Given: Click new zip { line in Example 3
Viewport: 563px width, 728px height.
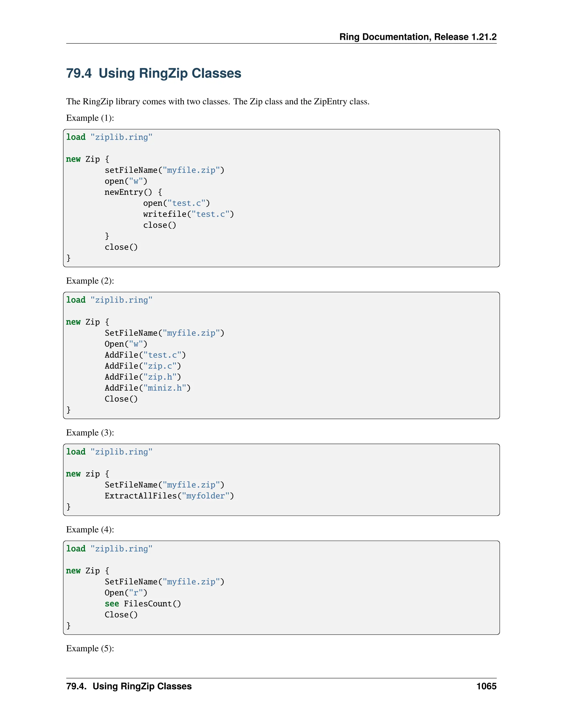Looking at the screenshot, I should click(87, 474).
